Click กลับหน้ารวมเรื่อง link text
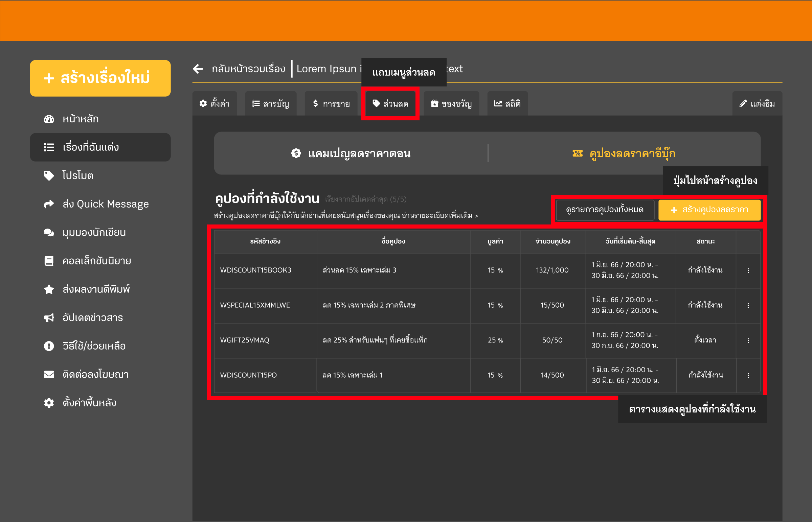 tap(248, 69)
